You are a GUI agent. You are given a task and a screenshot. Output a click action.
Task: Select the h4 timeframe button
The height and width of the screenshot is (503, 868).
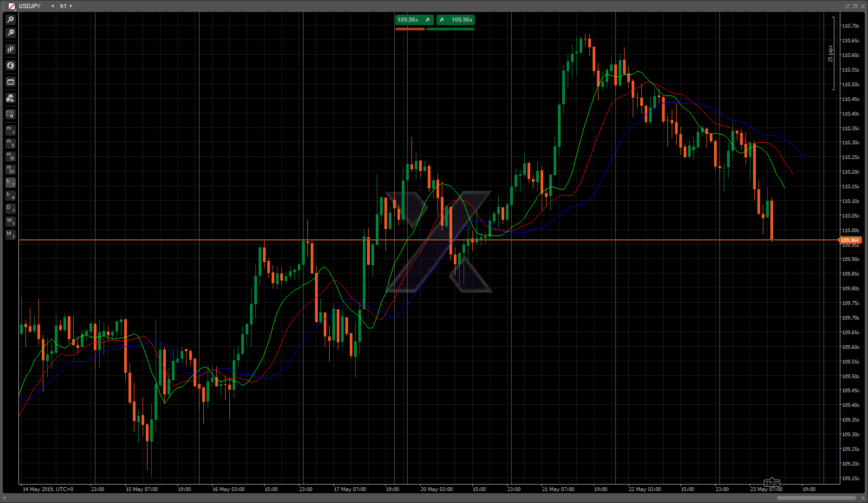click(10, 195)
